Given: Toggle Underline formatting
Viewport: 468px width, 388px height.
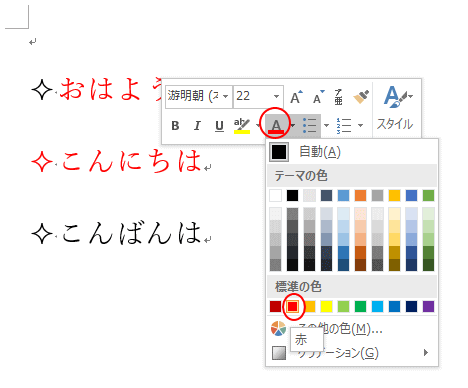Looking at the screenshot, I should [219, 126].
